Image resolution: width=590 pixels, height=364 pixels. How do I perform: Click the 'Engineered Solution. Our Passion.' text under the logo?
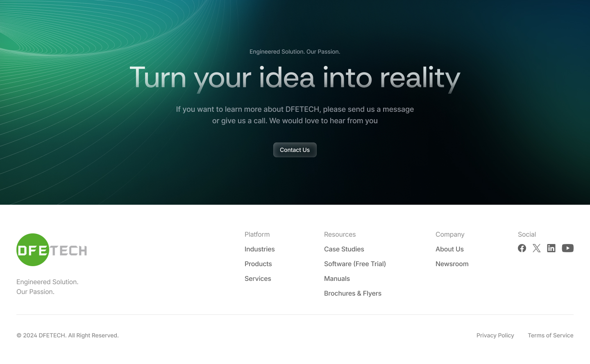(48, 287)
